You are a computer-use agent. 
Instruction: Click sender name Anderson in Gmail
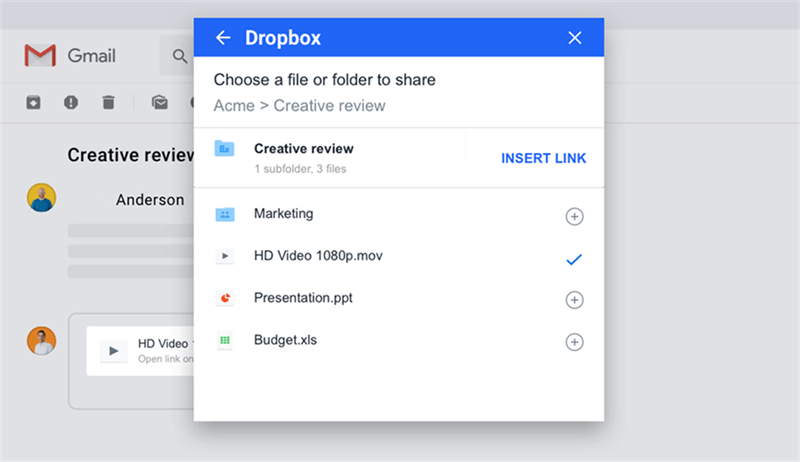coord(149,200)
